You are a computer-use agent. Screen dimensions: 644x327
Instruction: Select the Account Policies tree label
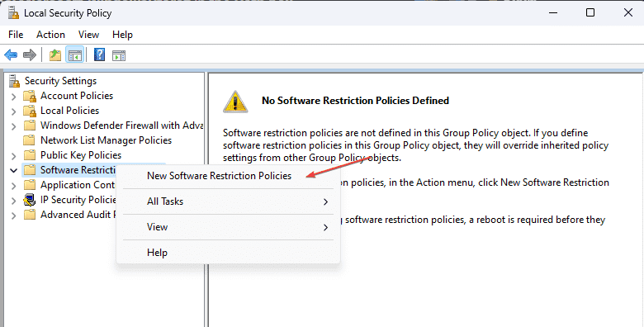tap(77, 96)
